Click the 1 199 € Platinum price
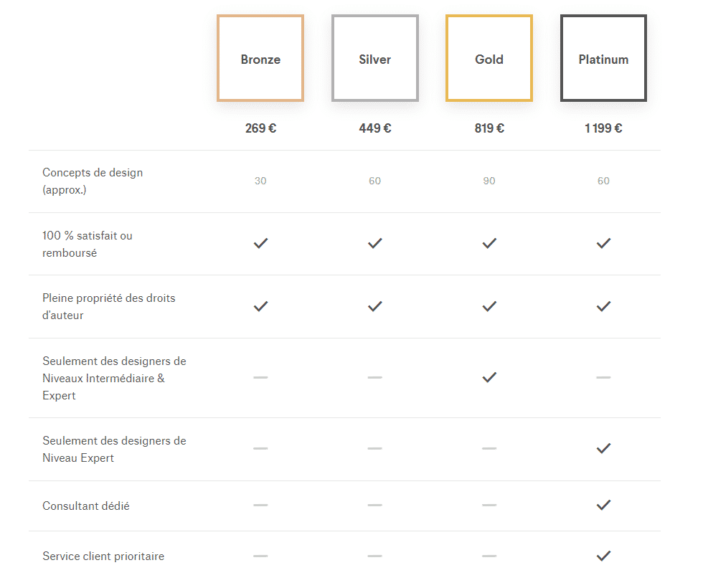703x588 pixels. click(x=603, y=128)
